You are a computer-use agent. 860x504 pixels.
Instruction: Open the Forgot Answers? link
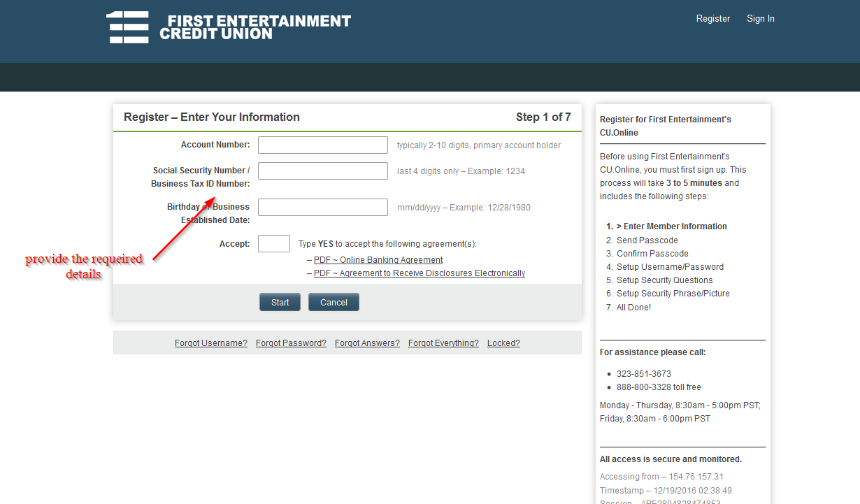[x=367, y=343]
